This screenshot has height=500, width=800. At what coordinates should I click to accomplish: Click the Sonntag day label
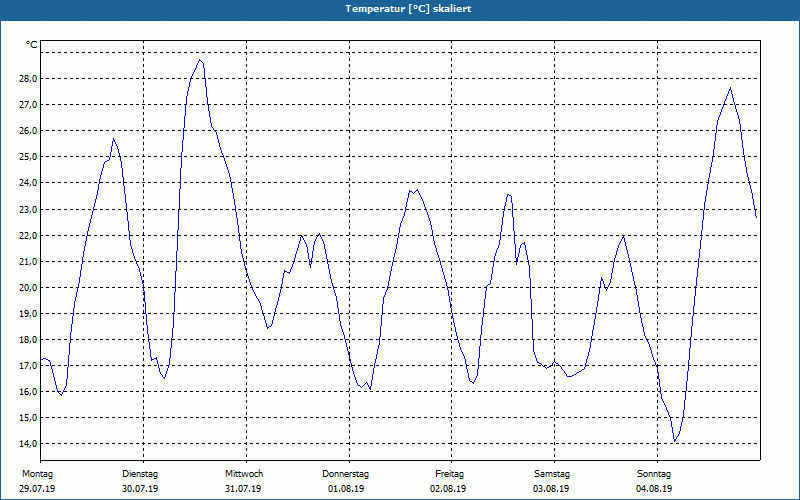coord(654,474)
